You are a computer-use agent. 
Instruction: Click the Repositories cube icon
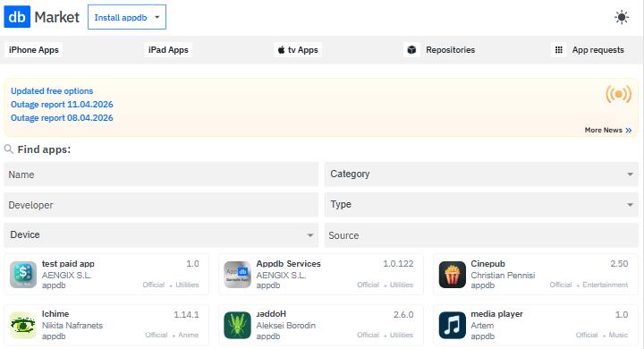click(x=411, y=50)
